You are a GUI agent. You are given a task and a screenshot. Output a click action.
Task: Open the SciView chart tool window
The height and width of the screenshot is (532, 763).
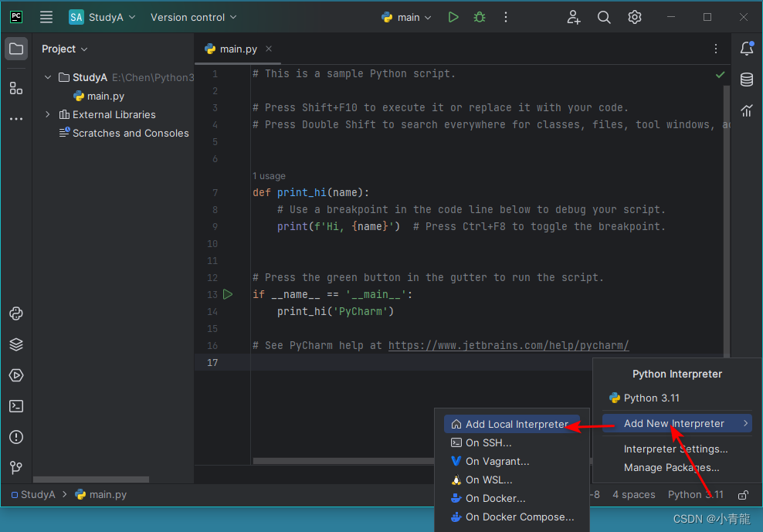coord(747,110)
